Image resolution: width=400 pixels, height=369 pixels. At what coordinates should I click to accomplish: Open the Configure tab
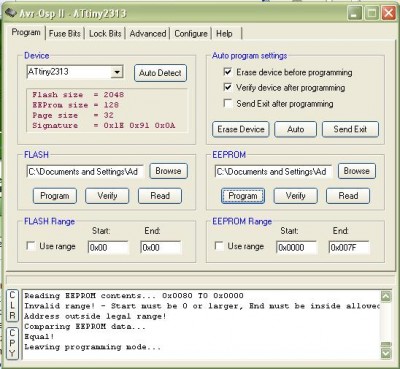191,34
